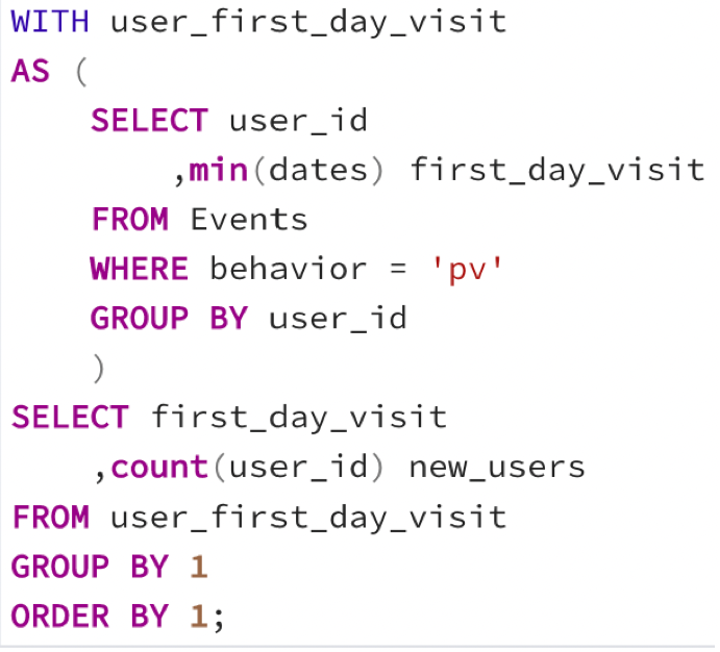Click user_id inside the count() call
The width and height of the screenshot is (720, 652).
tap(298, 467)
